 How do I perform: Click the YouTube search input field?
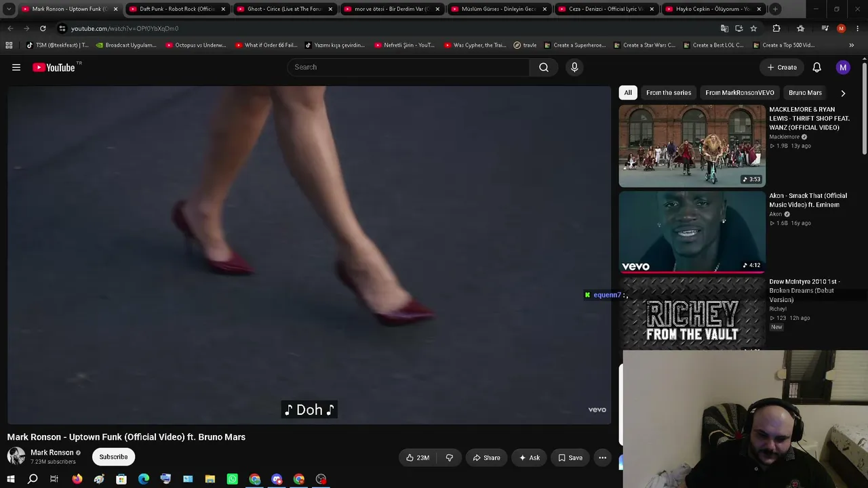click(x=408, y=67)
